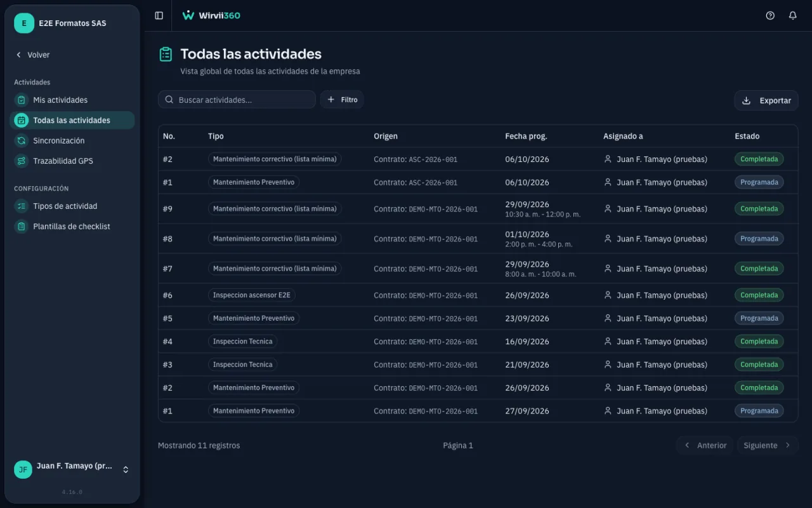Click the Fecha prog. column header
812x508 pixels.
[526, 136]
